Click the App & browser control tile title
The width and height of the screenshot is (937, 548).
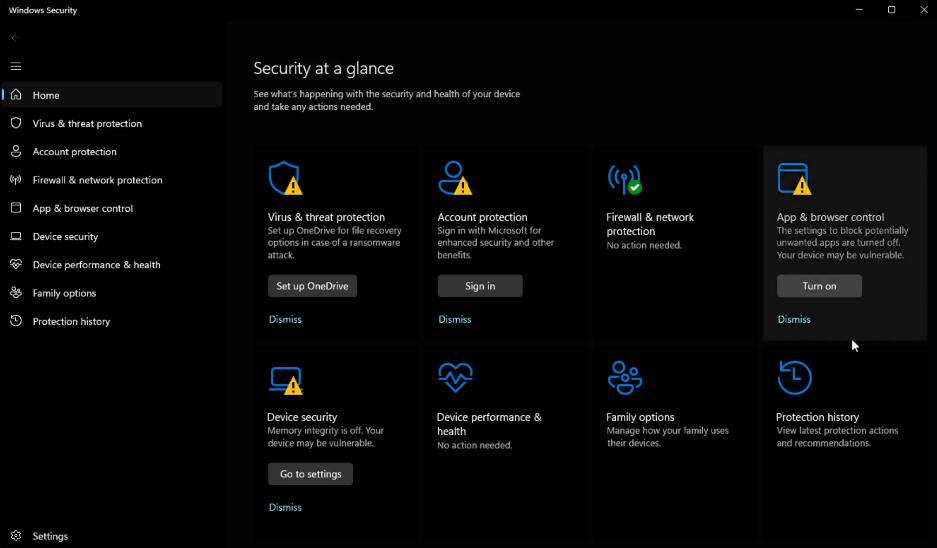point(830,217)
